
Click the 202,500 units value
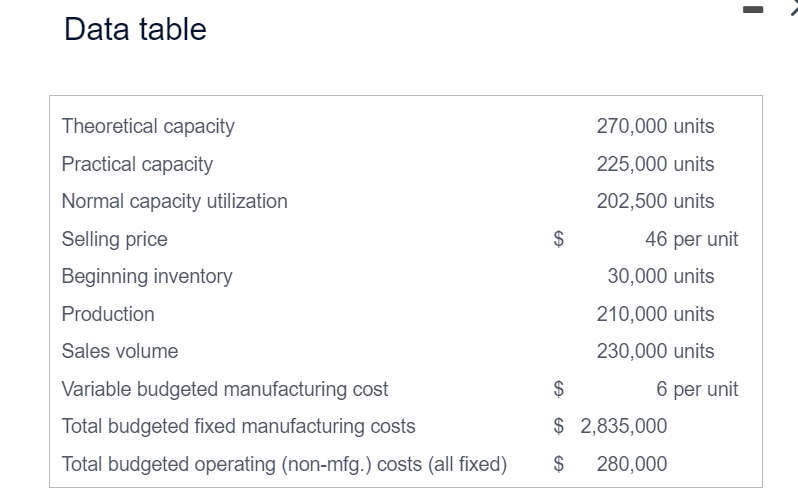[x=655, y=201]
